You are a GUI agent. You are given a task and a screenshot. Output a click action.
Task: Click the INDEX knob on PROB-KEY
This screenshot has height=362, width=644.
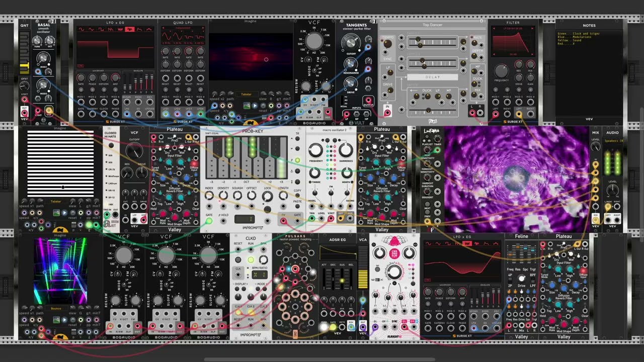coord(209,196)
